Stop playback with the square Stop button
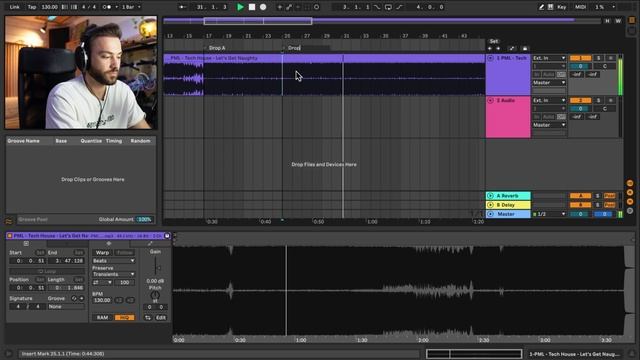This screenshot has width=640, height=360. tap(252, 7)
